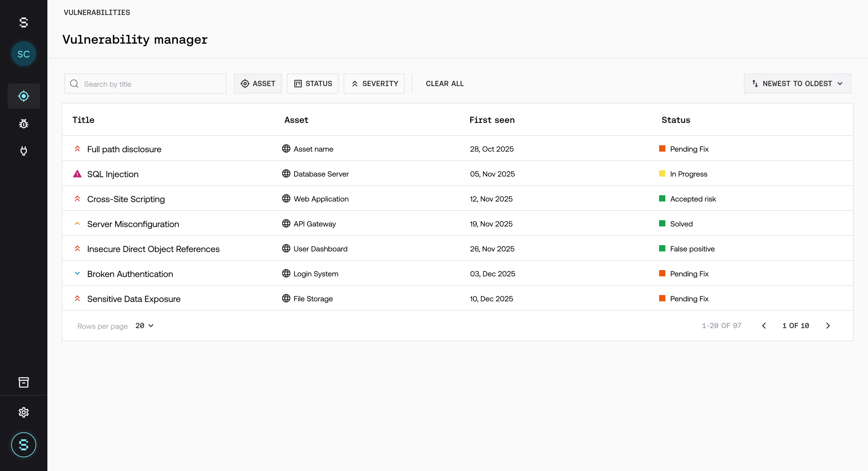Click the In Progress yellow status swatch

pos(662,174)
